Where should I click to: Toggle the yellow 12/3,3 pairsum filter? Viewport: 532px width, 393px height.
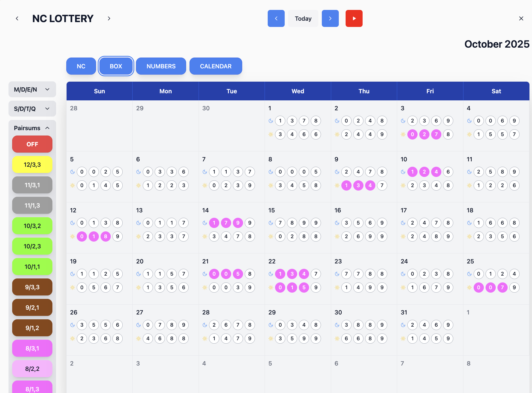tap(32, 164)
